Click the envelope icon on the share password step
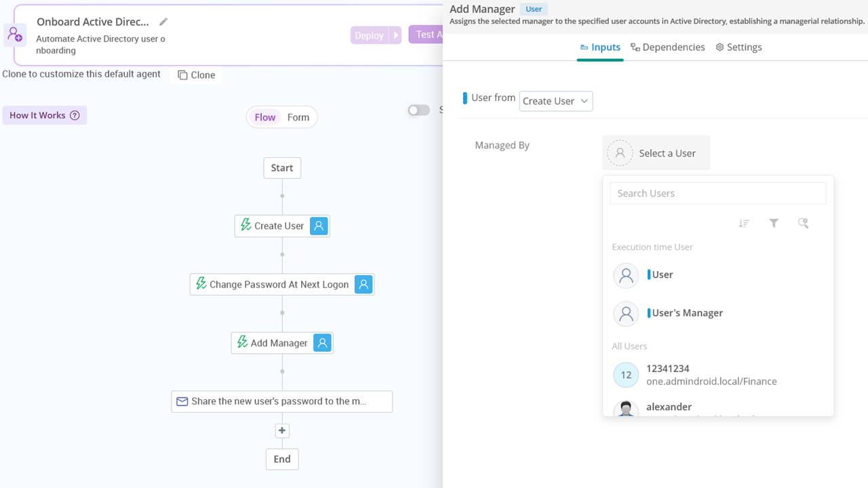868x488 pixels. 182,401
